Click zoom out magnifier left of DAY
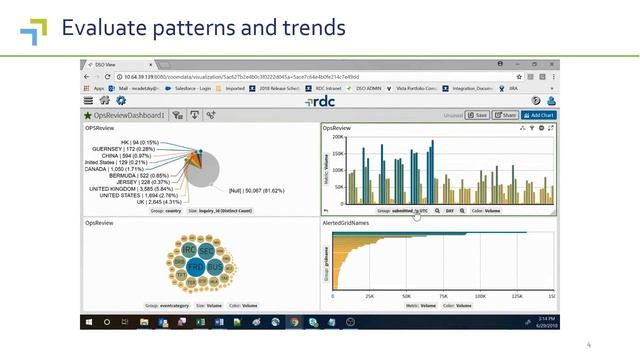The width and height of the screenshot is (640, 360). point(437,211)
